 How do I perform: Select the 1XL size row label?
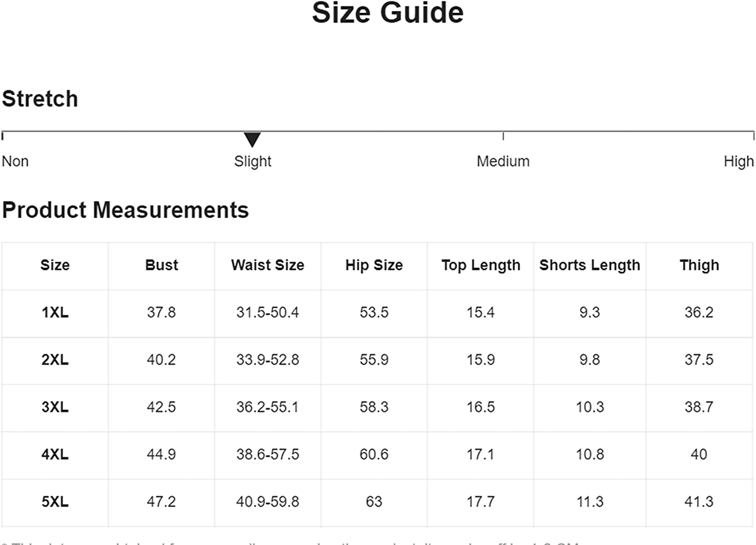click(x=55, y=312)
